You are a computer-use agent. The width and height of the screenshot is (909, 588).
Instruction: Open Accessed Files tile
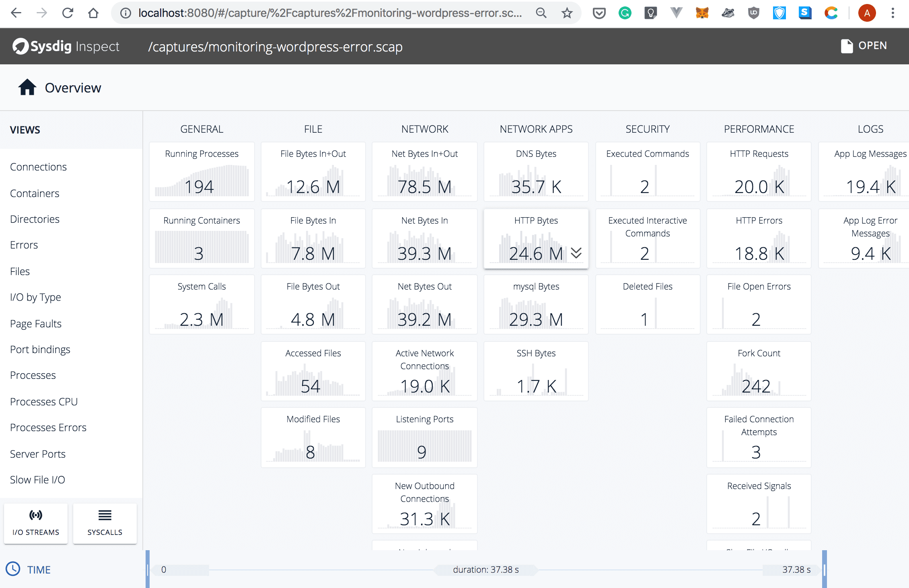pyautogui.click(x=313, y=371)
